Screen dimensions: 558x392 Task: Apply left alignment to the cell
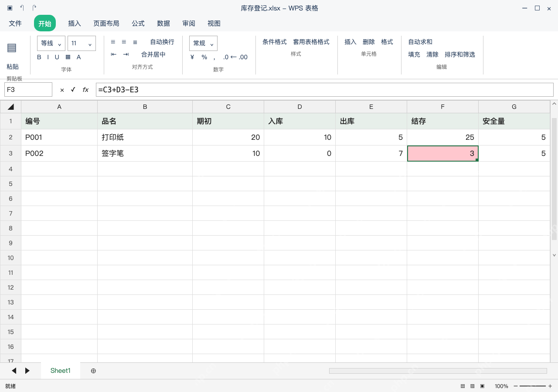pos(113,42)
